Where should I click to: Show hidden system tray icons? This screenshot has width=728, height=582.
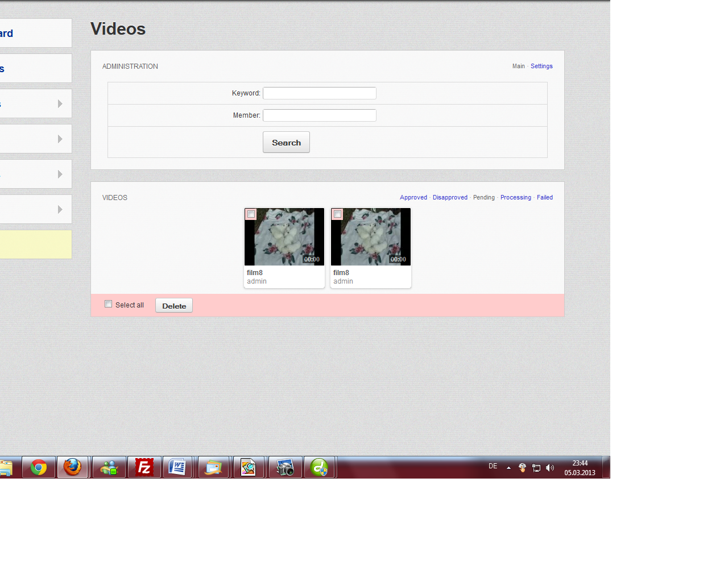pyautogui.click(x=508, y=468)
